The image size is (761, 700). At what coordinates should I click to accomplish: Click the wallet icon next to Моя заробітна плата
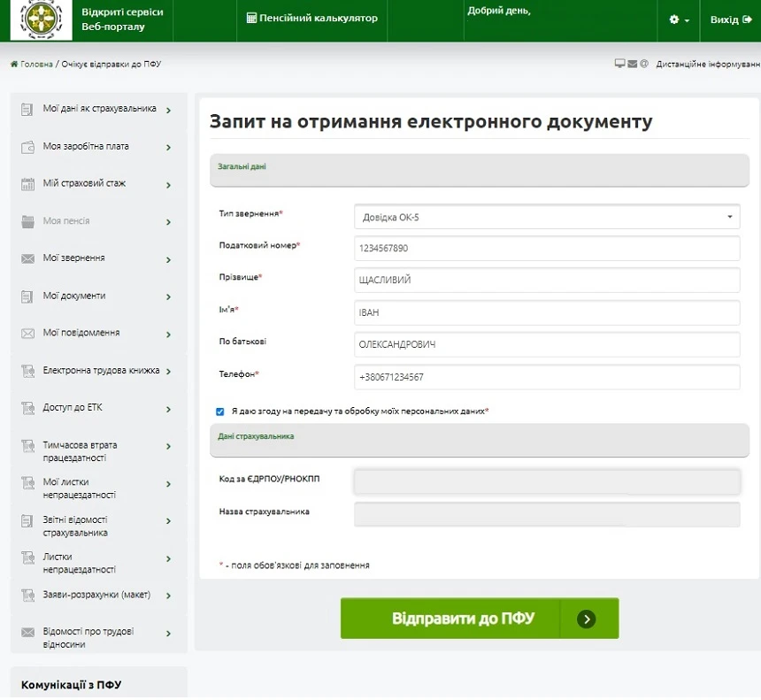[27, 147]
